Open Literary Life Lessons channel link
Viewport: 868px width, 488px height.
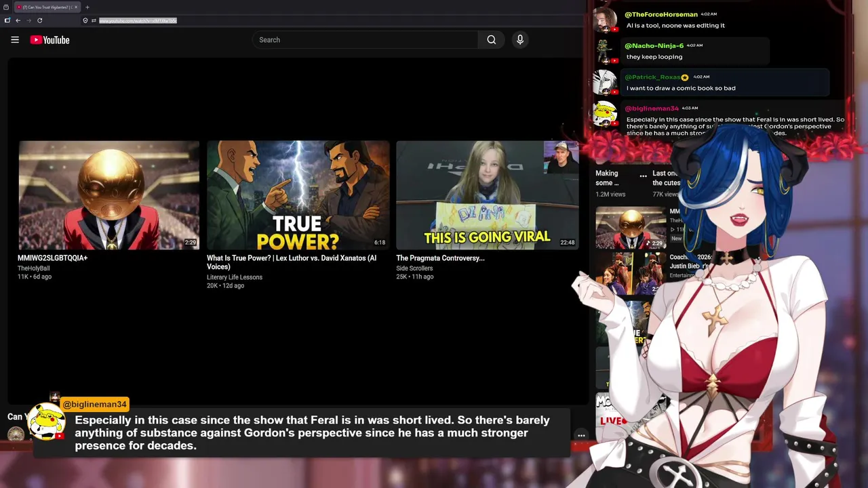[235, 277]
